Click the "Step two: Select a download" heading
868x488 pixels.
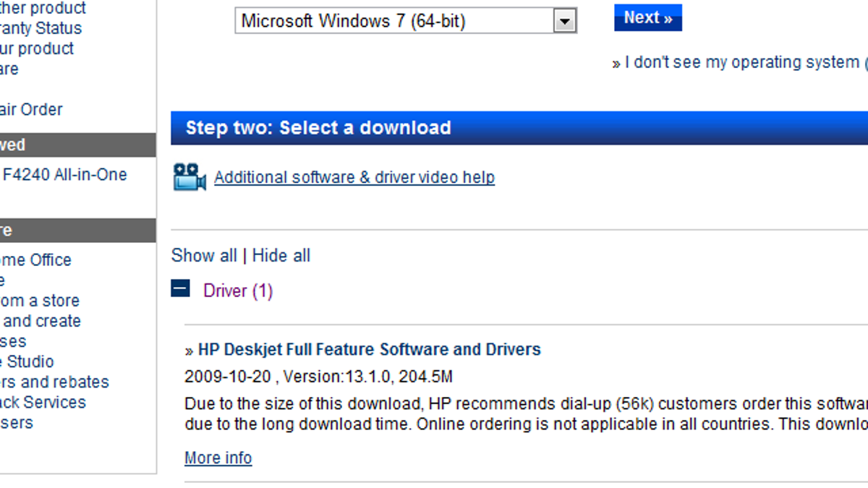[x=318, y=128]
